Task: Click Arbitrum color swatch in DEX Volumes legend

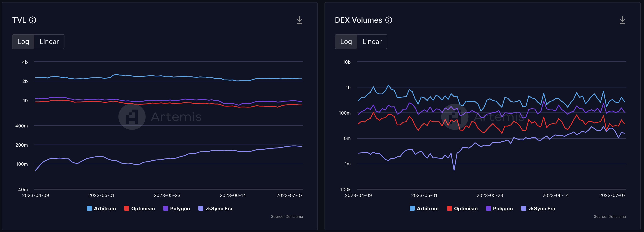Action: pos(412,208)
